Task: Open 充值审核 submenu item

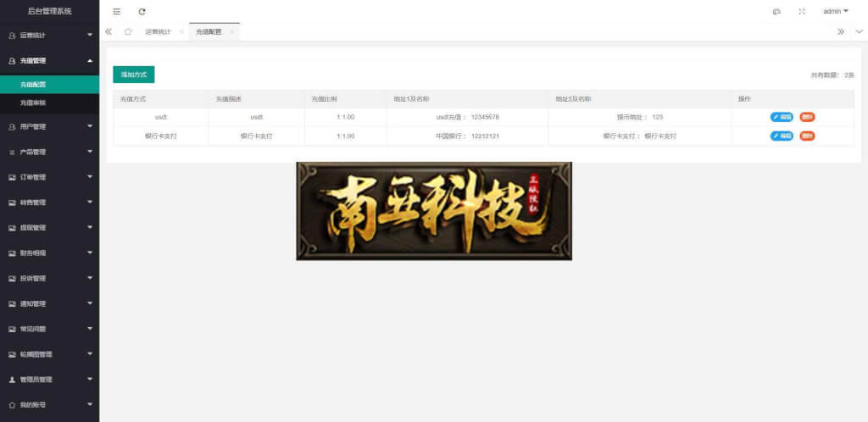Action: (x=49, y=103)
